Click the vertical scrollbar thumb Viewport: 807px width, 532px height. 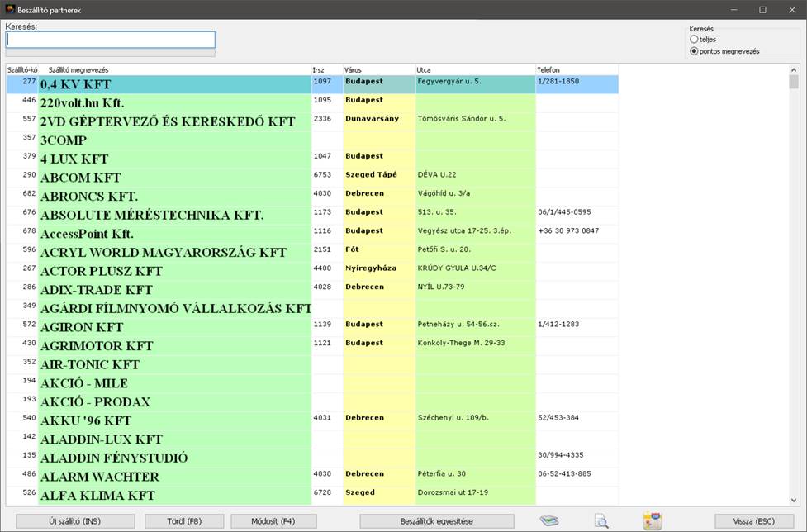tap(794, 82)
